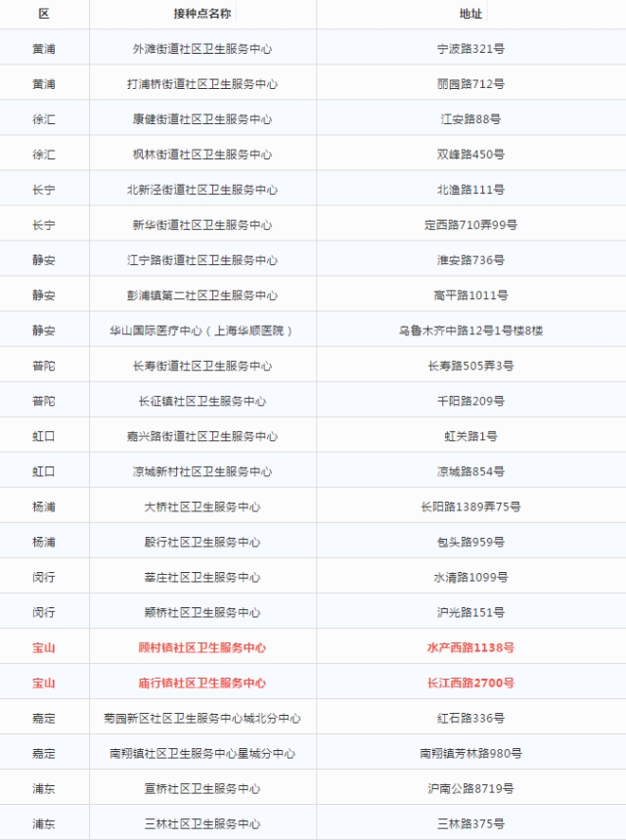This screenshot has height=840, width=626.
Task: Click red address '水产西路1138号'
Action: coord(470,647)
